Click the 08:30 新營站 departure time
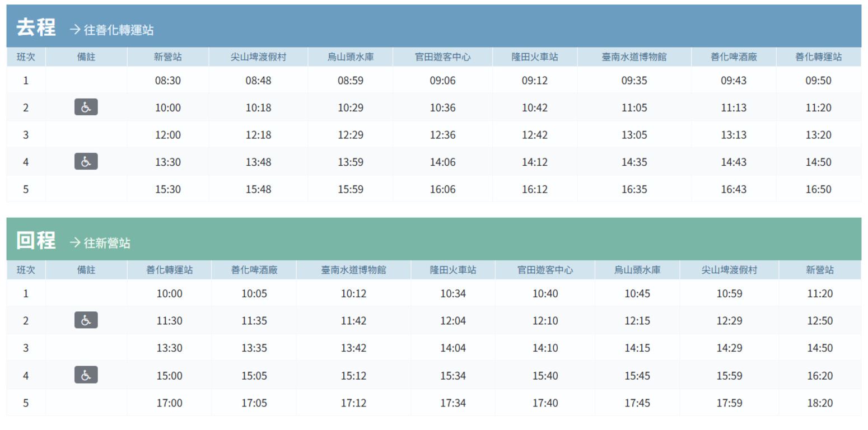 168,81
